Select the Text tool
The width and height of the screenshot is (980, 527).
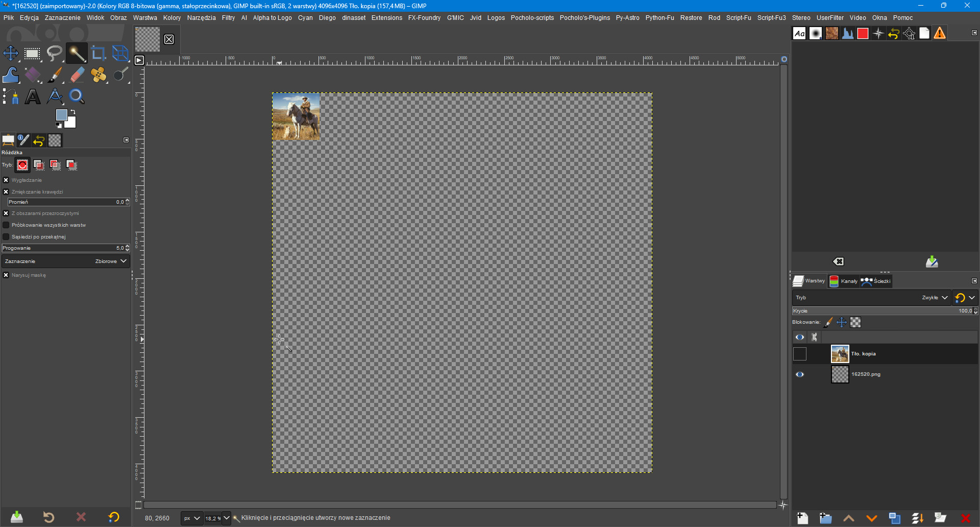coord(33,97)
